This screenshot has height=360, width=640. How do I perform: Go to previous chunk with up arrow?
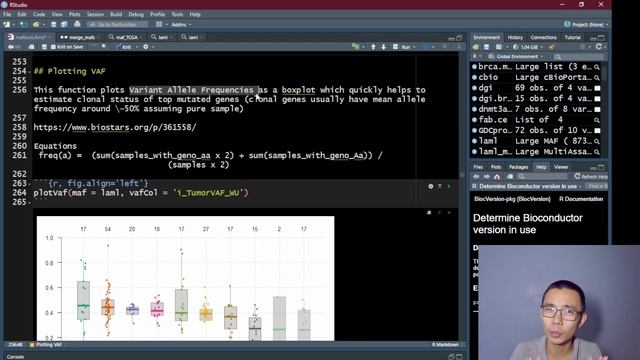pos(373,47)
